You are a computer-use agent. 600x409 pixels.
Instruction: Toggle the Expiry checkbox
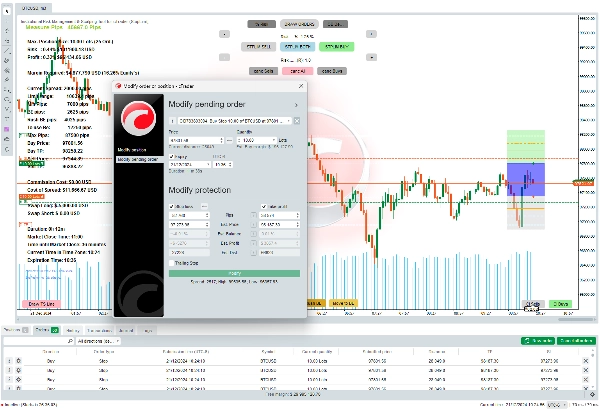pos(171,156)
